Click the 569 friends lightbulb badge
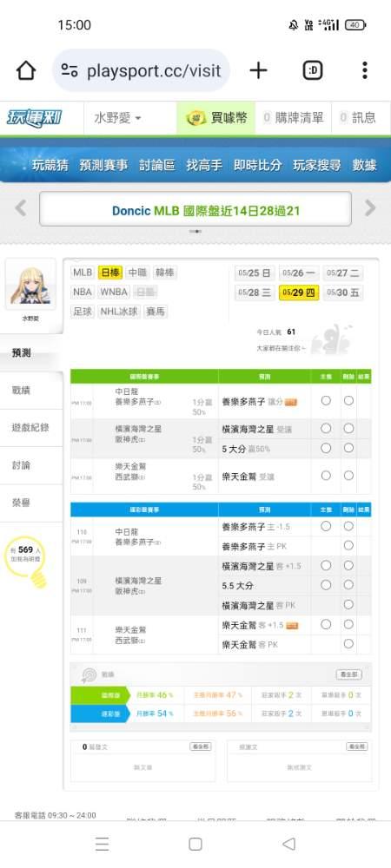 (x=25, y=560)
